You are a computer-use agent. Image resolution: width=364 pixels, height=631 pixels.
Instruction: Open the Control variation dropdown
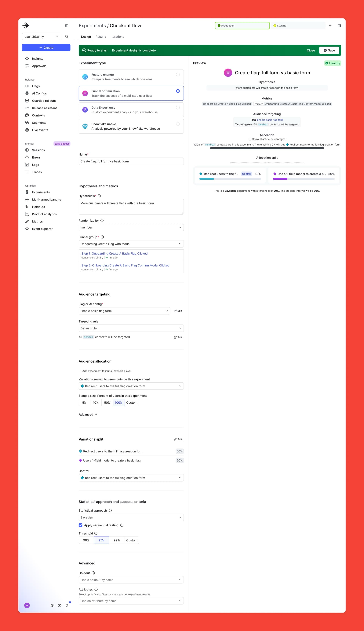131,478
